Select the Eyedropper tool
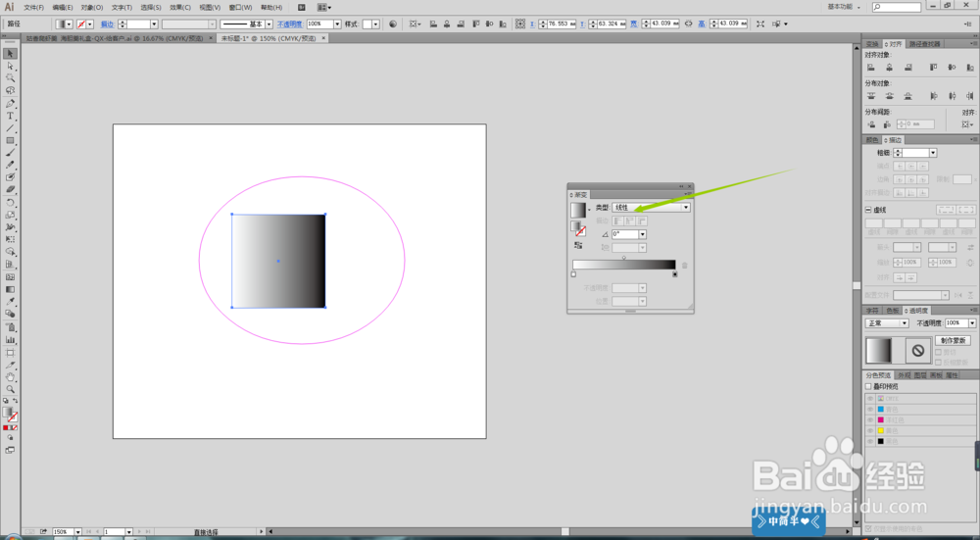This screenshot has width=980, height=540. 10,302
